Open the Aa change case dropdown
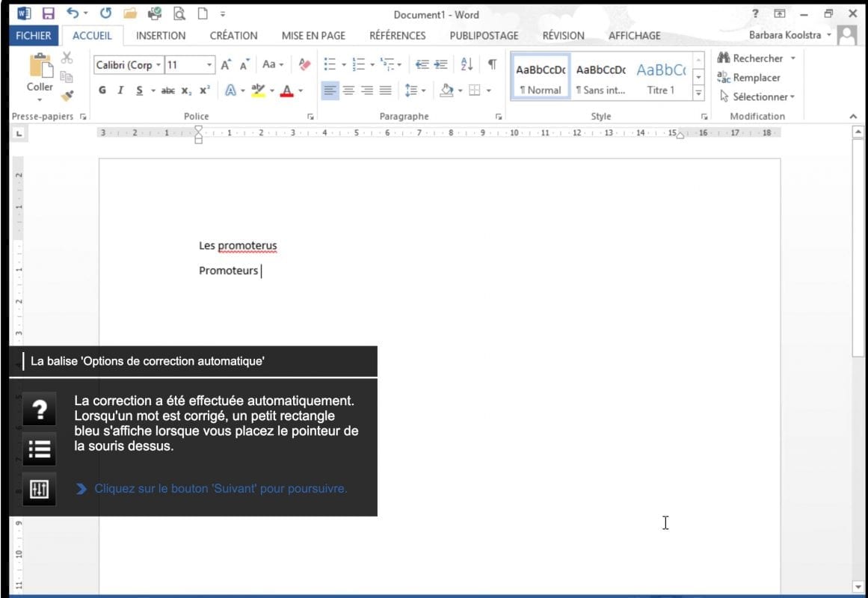 pos(272,64)
